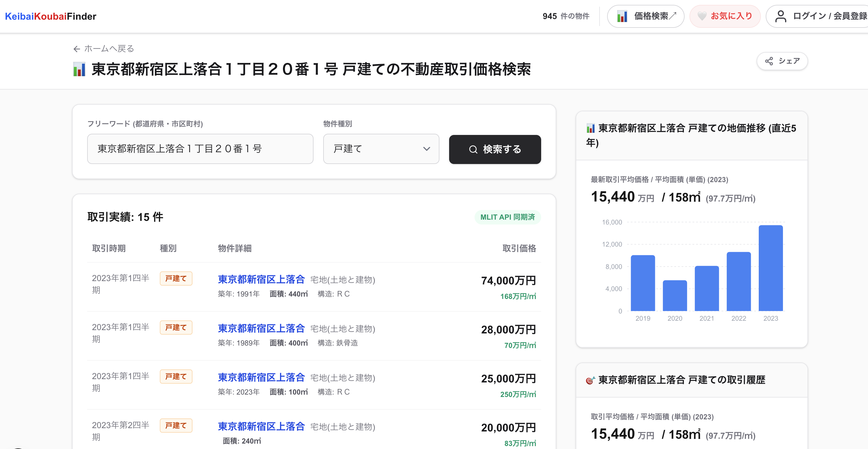The image size is (868, 449).
Task: Click the share icon on シェア button
Action: coord(769,61)
